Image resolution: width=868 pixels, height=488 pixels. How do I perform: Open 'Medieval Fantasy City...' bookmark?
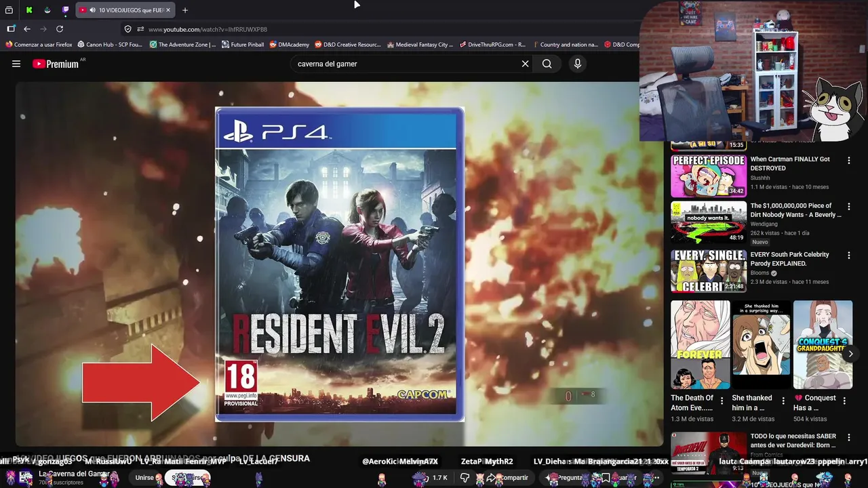click(420, 45)
